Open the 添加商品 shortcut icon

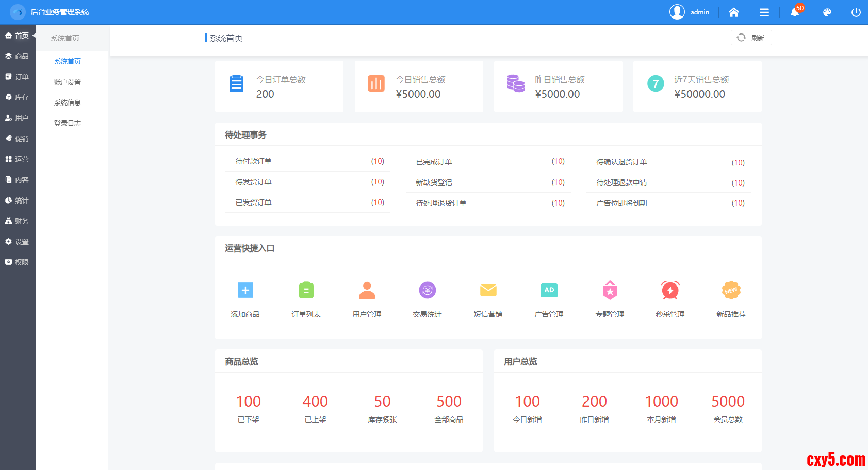[245, 290]
